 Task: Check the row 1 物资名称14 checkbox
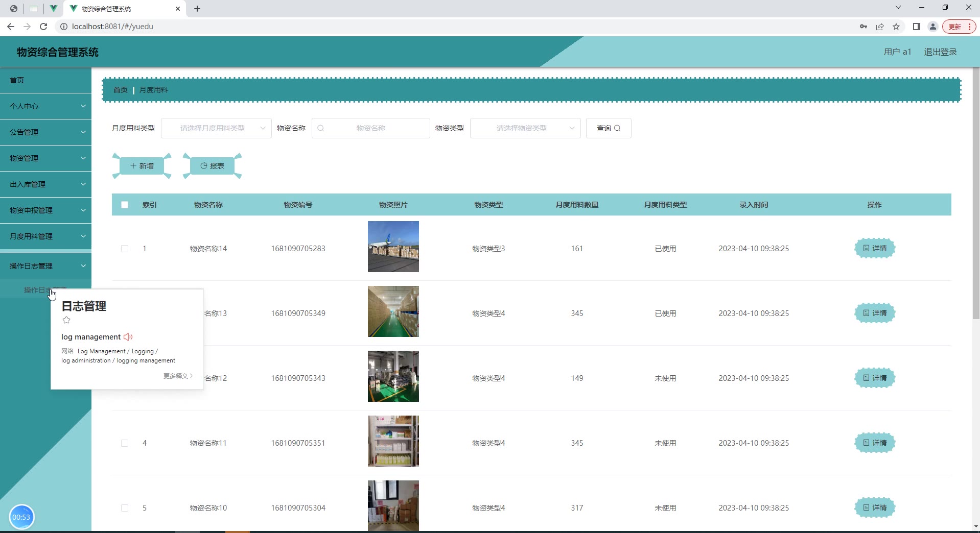(x=125, y=249)
